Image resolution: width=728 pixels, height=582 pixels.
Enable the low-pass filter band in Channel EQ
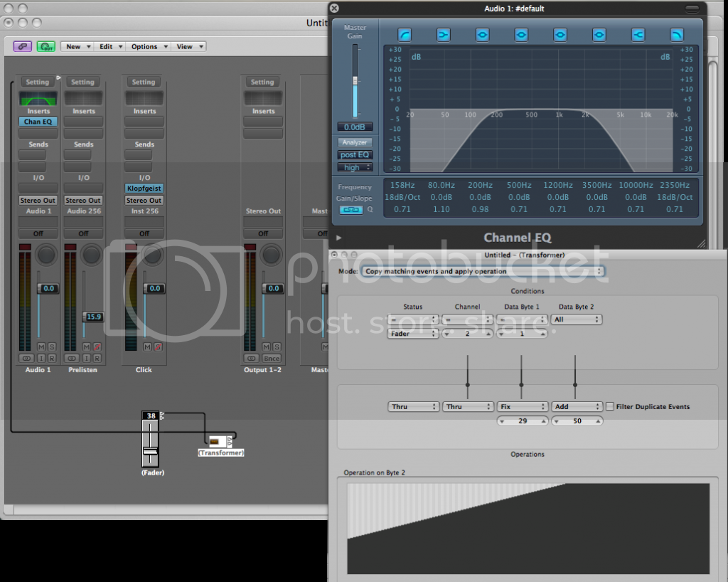point(676,34)
